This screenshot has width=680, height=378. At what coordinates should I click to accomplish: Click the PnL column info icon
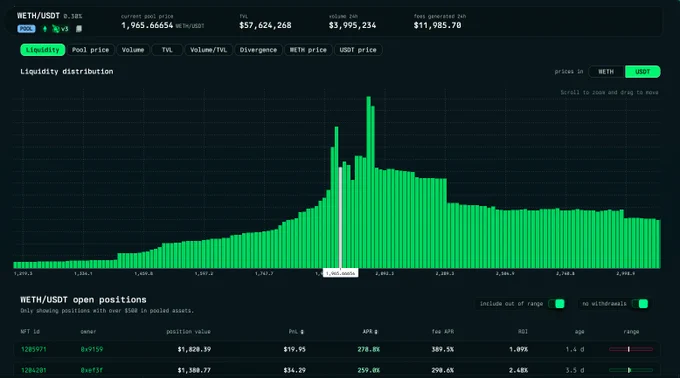pyautogui.click(x=302, y=332)
